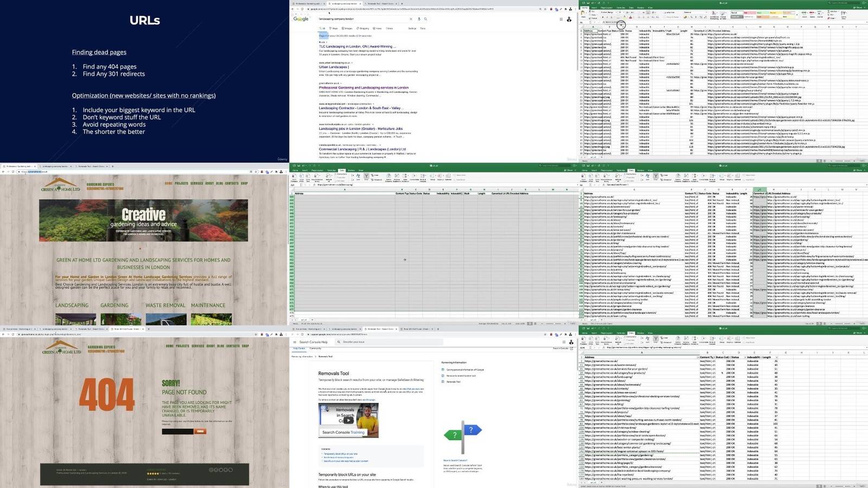
Task: Click the Creative gardening ideas banner image
Action: (143, 220)
